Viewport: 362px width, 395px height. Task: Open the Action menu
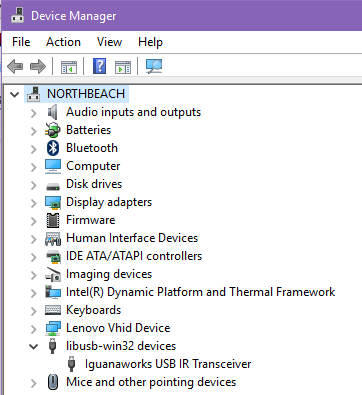pos(63,42)
